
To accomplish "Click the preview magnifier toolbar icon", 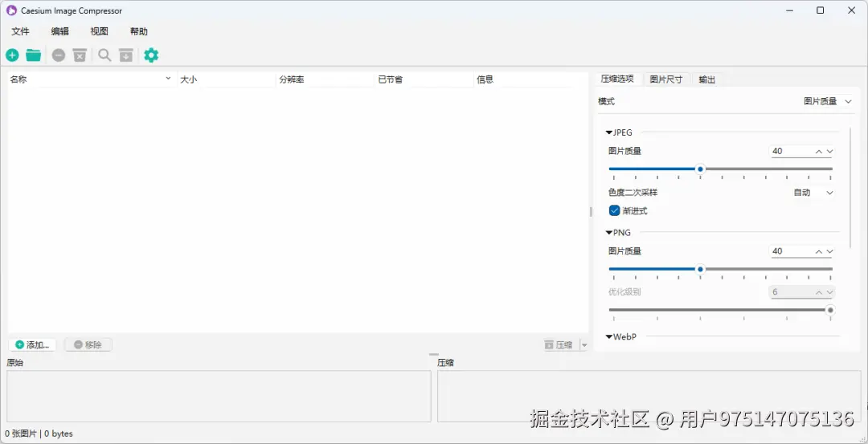I will pyautogui.click(x=104, y=55).
